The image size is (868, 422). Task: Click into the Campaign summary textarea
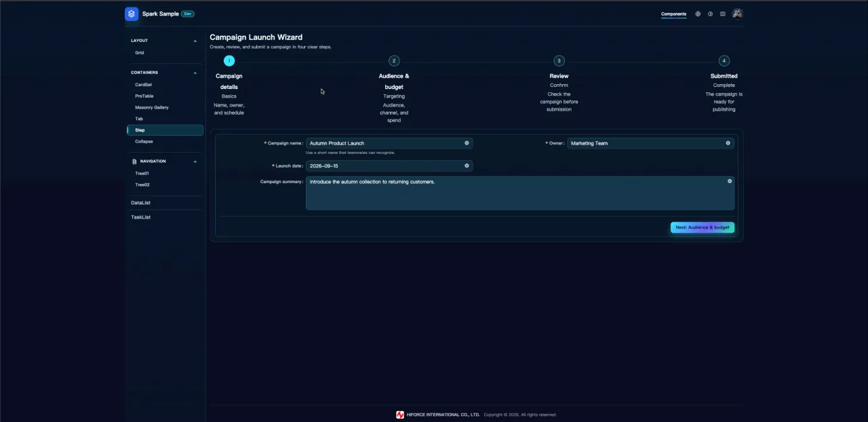click(520, 193)
